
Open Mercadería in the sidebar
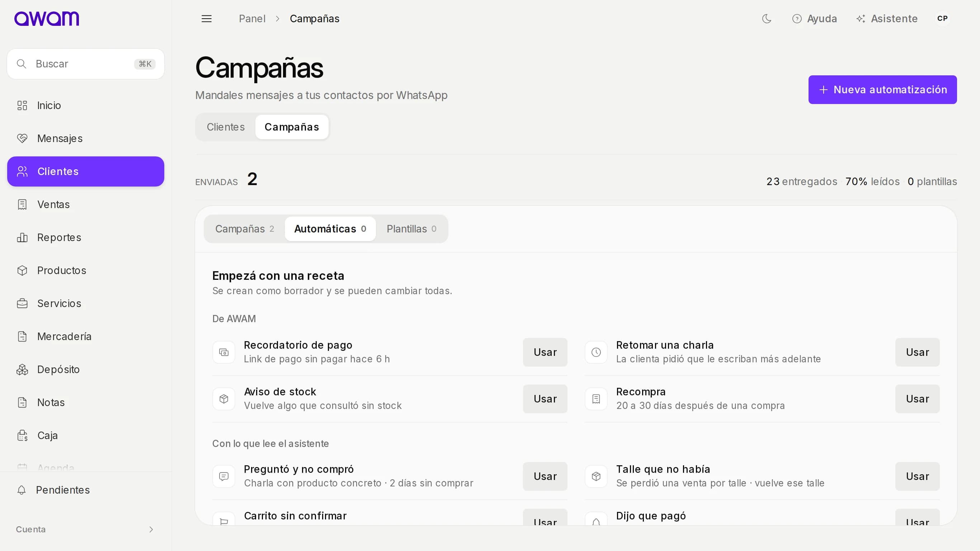click(x=86, y=337)
